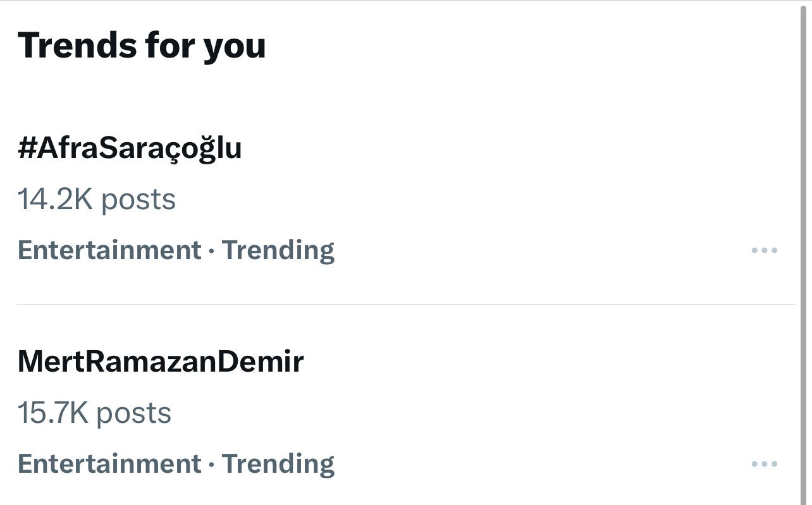This screenshot has height=505, width=812.
Task: Select Entertainment label under MertRamazanDemir
Action: (x=109, y=464)
